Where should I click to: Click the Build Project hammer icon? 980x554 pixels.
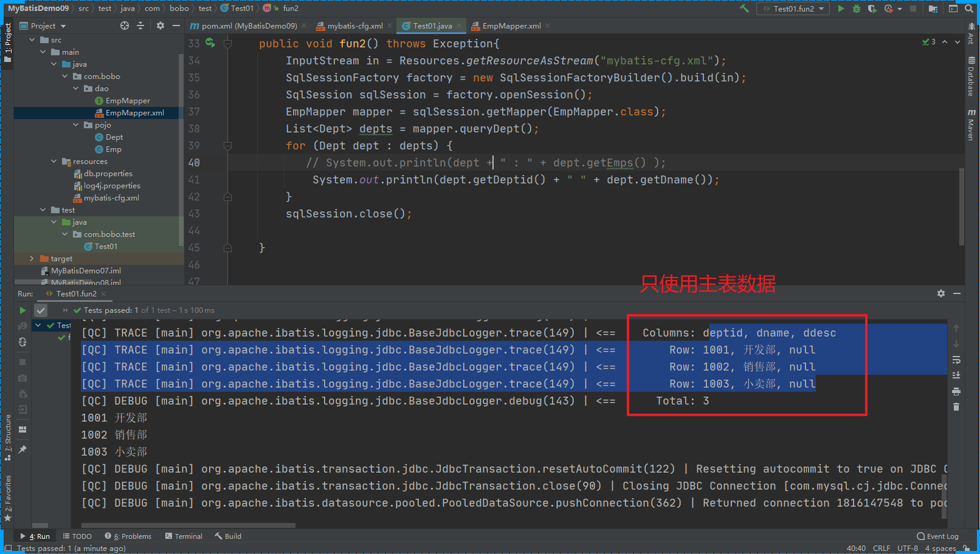(744, 9)
